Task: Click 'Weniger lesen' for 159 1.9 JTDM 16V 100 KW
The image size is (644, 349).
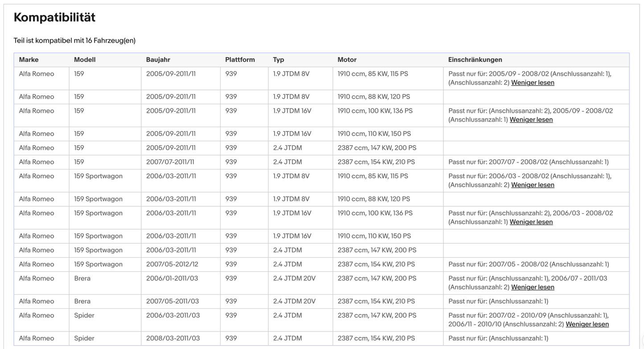Action: 531,119
